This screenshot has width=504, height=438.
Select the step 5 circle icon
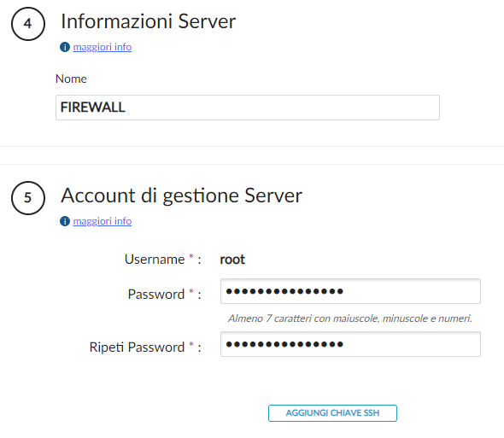pos(28,197)
